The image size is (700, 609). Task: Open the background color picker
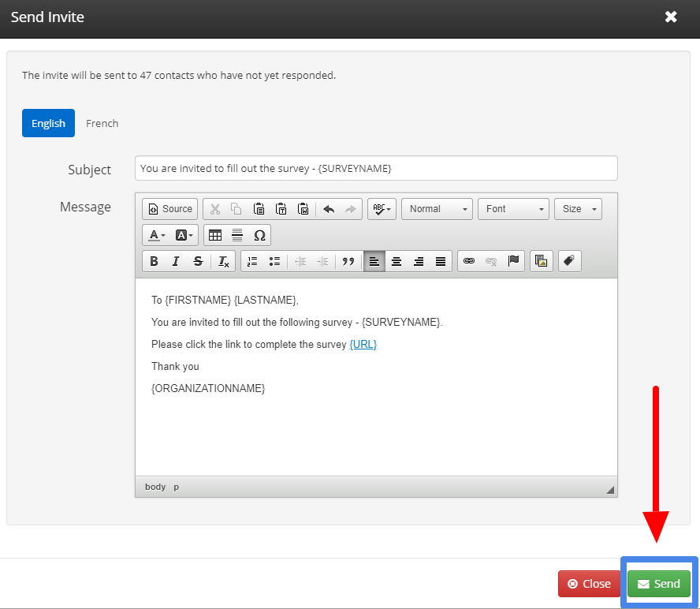(184, 235)
